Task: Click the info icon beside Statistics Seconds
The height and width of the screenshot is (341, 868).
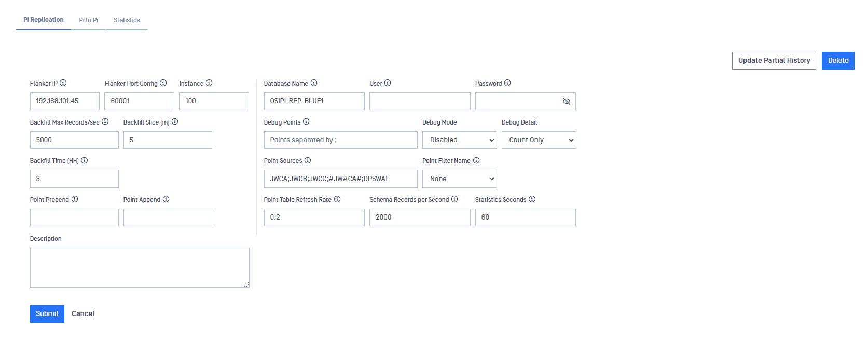Action: (x=532, y=199)
